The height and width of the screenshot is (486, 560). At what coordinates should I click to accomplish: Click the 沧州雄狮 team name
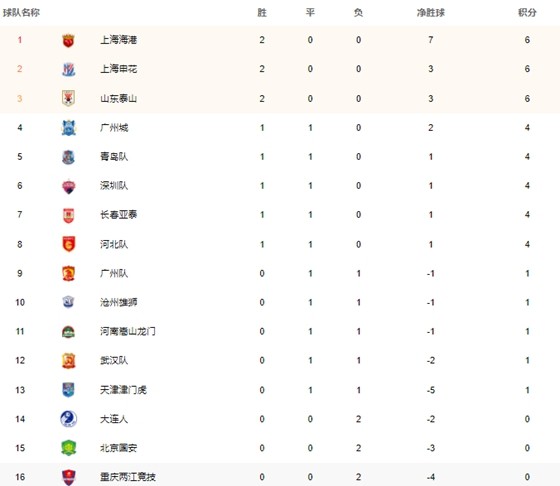coord(119,302)
